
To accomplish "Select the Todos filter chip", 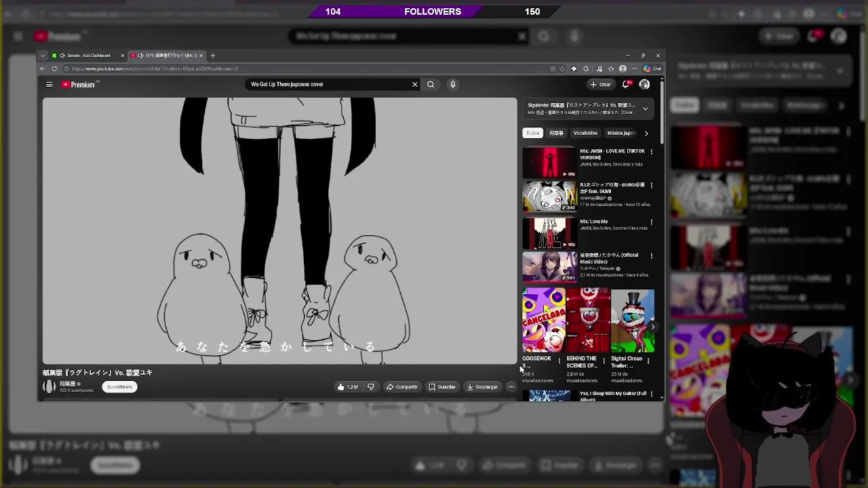I will click(x=533, y=133).
